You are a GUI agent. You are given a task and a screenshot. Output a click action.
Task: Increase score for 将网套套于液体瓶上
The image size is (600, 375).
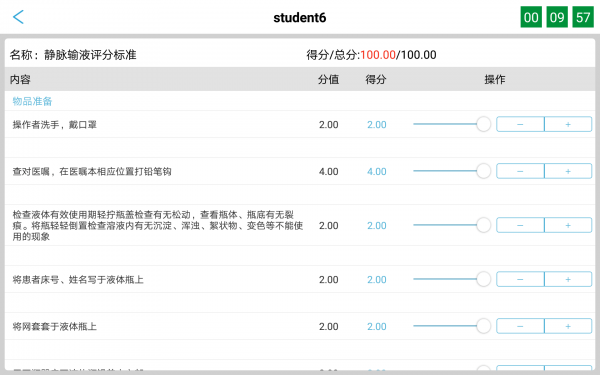coord(568,326)
